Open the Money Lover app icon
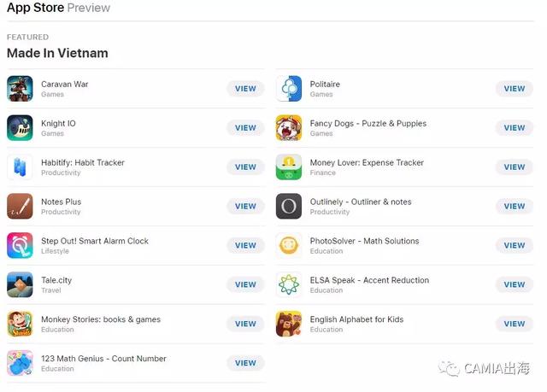 (x=289, y=167)
